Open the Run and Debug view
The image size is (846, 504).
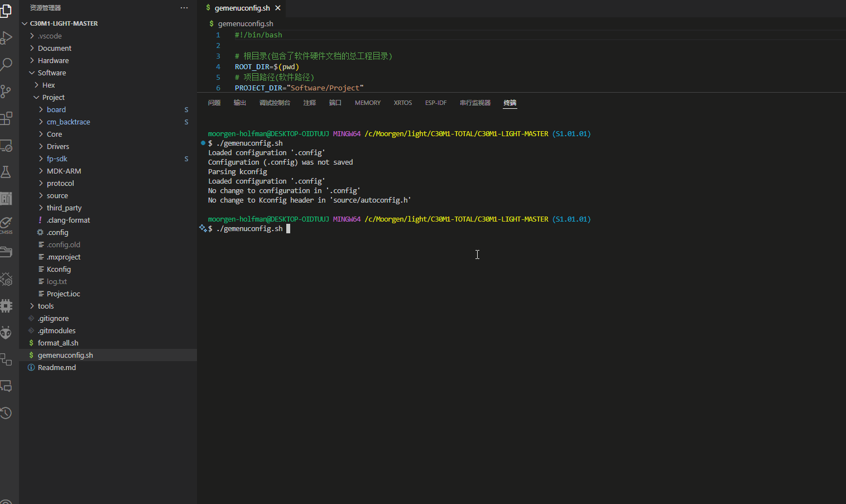(x=6, y=38)
